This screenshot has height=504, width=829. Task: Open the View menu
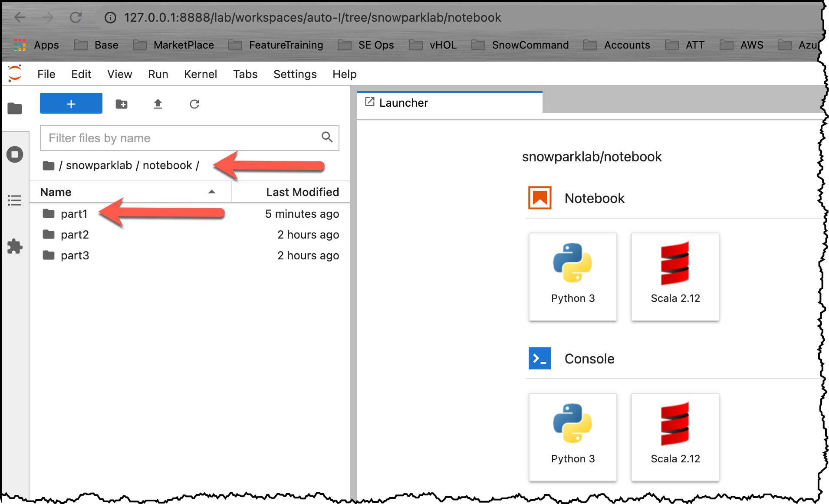tap(120, 74)
